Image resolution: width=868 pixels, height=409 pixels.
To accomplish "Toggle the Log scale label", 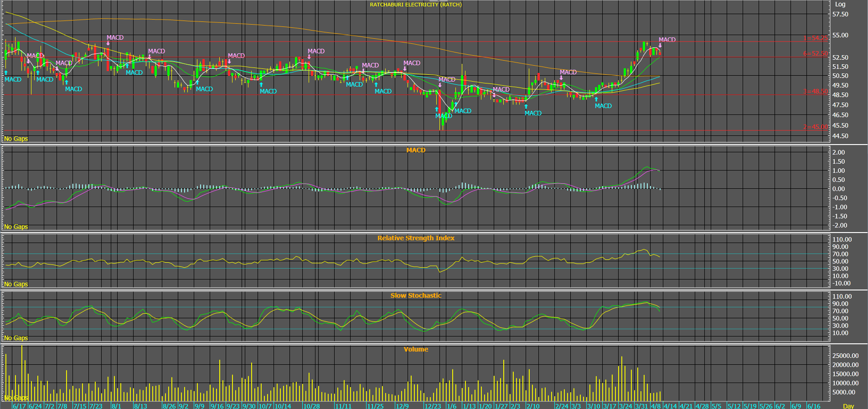I will coord(840,4).
